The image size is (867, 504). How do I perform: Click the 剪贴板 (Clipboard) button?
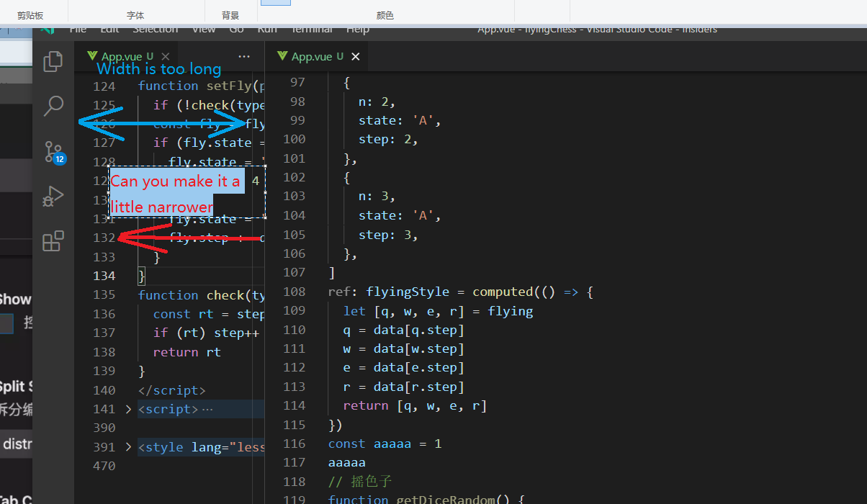[30, 14]
